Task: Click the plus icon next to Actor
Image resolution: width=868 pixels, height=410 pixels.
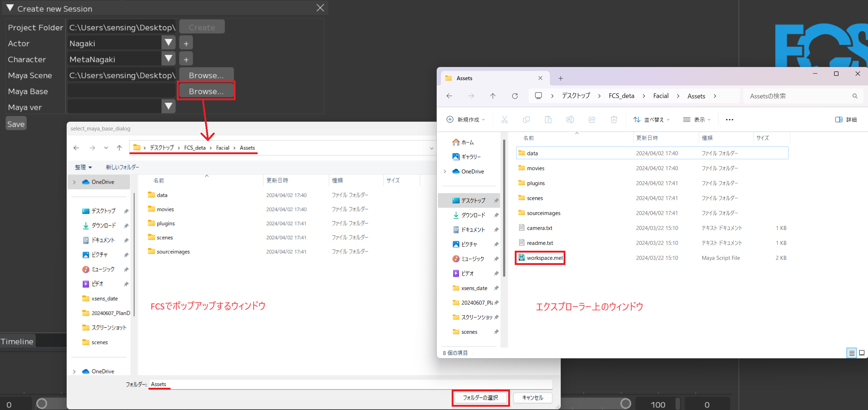Action: click(186, 43)
